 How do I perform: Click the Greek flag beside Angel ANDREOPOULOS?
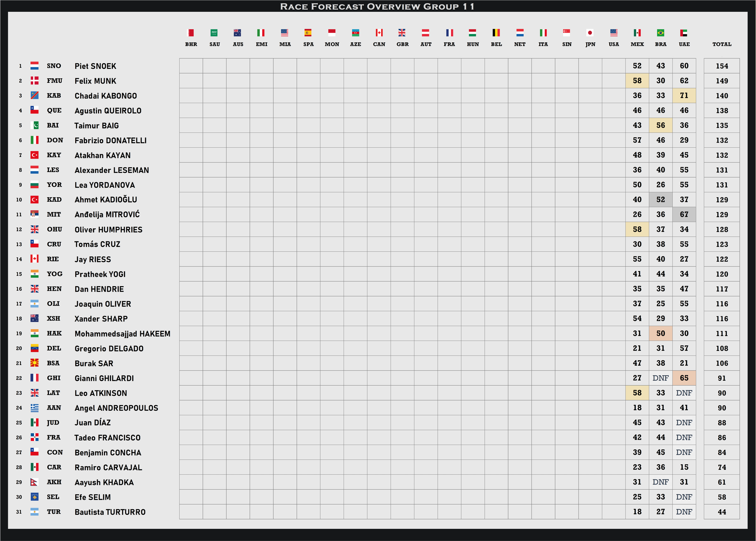[x=34, y=408]
